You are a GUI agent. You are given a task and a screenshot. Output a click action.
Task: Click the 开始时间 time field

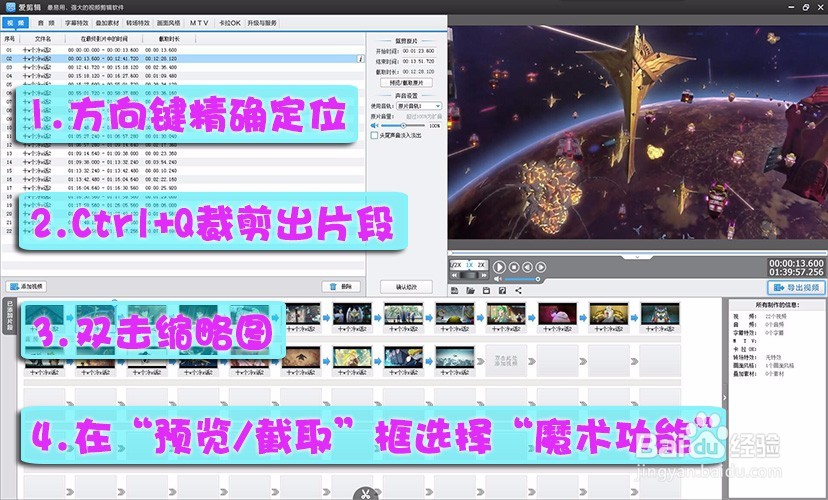tap(419, 51)
